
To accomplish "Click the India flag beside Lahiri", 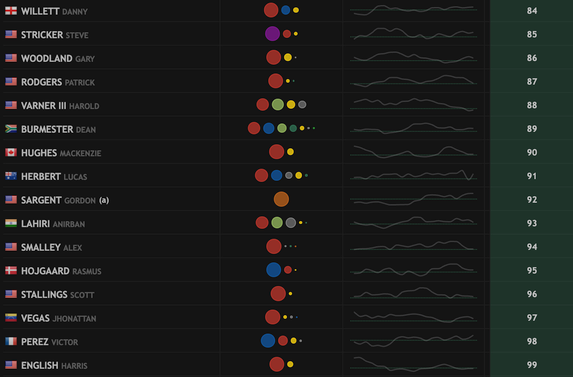I will coord(11,223).
